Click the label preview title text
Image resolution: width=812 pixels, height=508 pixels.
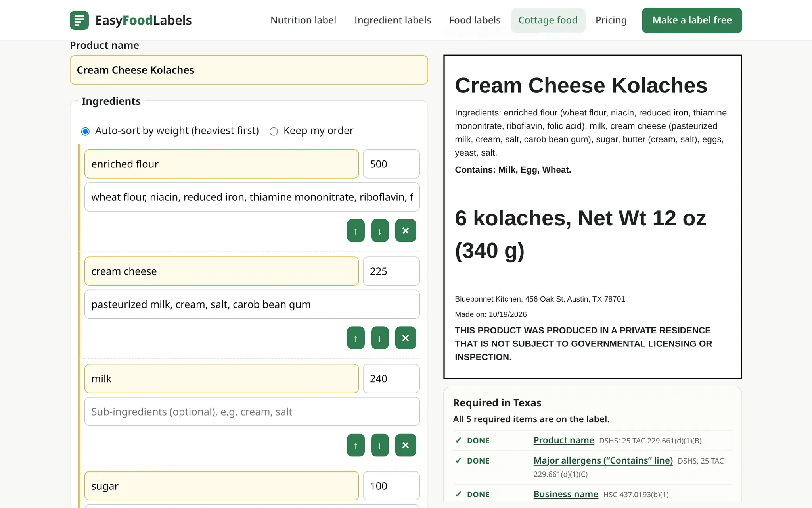[x=581, y=85]
